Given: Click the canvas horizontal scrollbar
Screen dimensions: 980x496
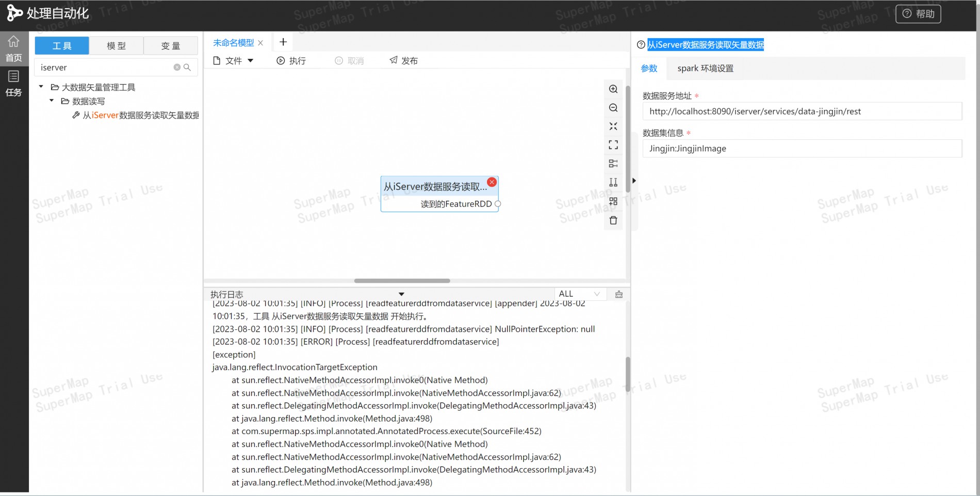Looking at the screenshot, I should [x=402, y=281].
